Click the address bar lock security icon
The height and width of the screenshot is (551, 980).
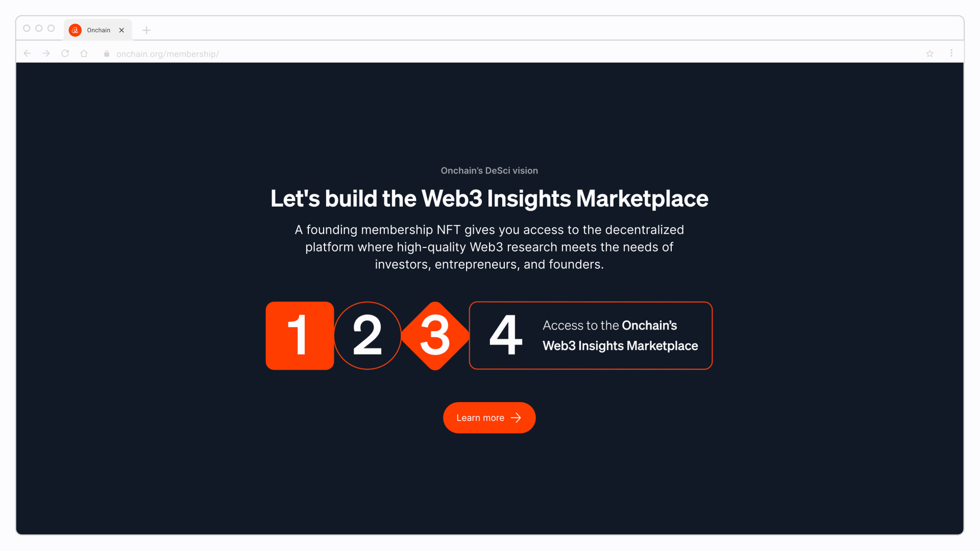click(x=107, y=54)
